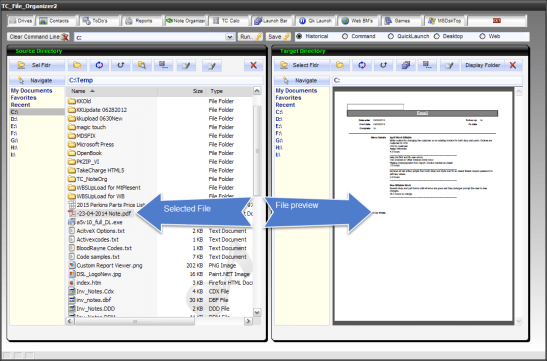Open the Reports toolbar button
This screenshot has height=361, width=547.
[x=140, y=21]
